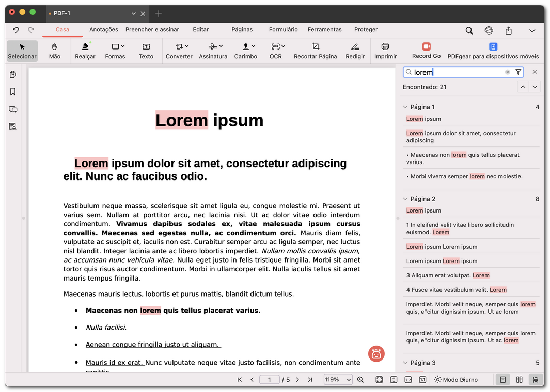Open Record Go
This screenshot has height=392, width=550.
(x=426, y=51)
